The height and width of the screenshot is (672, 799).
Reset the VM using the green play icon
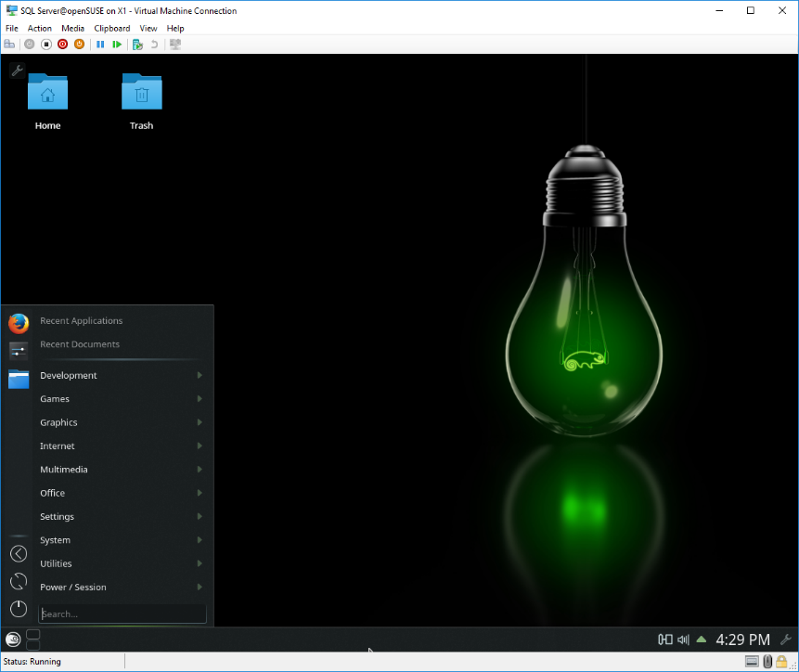(117, 45)
